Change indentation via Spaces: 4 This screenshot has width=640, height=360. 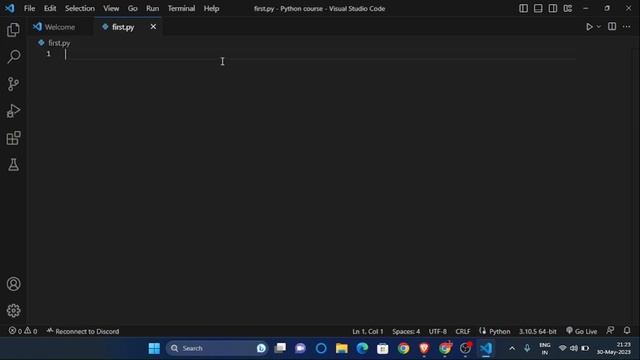tap(406, 331)
